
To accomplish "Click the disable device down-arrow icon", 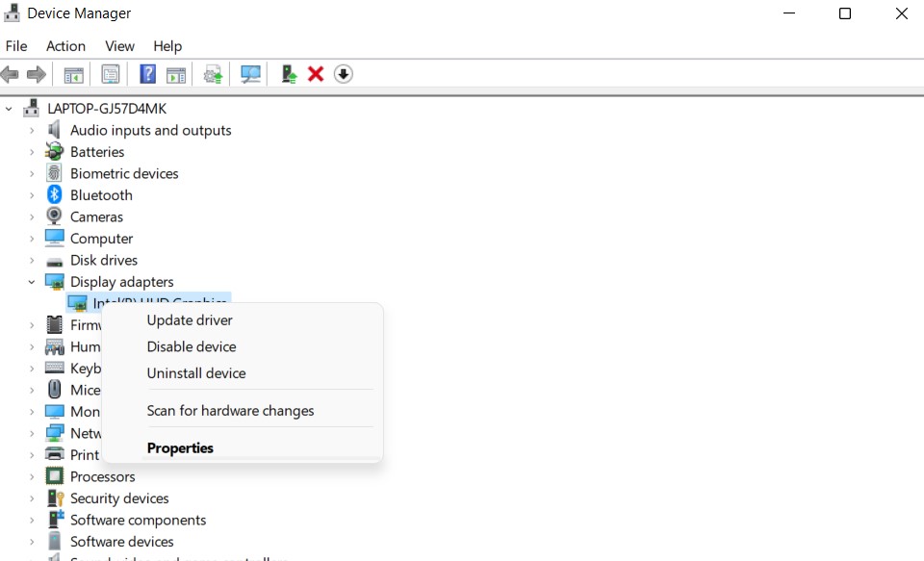I will (x=344, y=74).
